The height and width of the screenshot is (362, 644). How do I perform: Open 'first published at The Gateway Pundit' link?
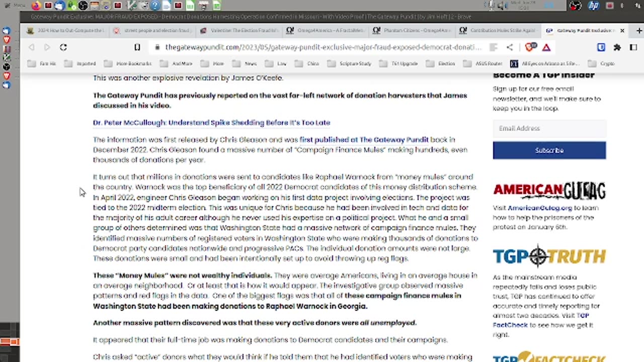(x=364, y=140)
